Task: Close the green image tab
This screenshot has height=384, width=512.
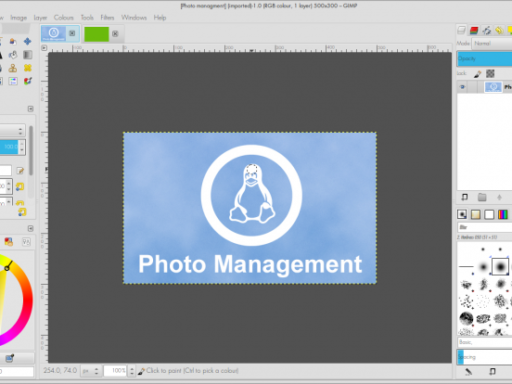Action: [x=115, y=34]
